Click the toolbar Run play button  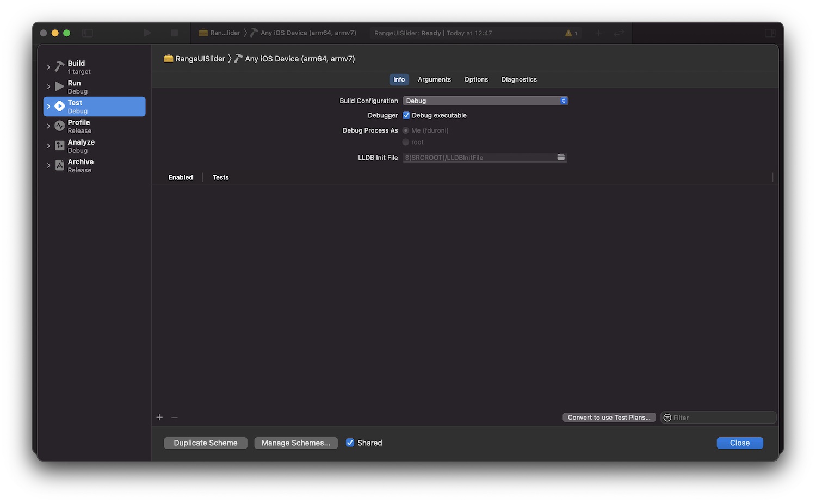coord(147,33)
